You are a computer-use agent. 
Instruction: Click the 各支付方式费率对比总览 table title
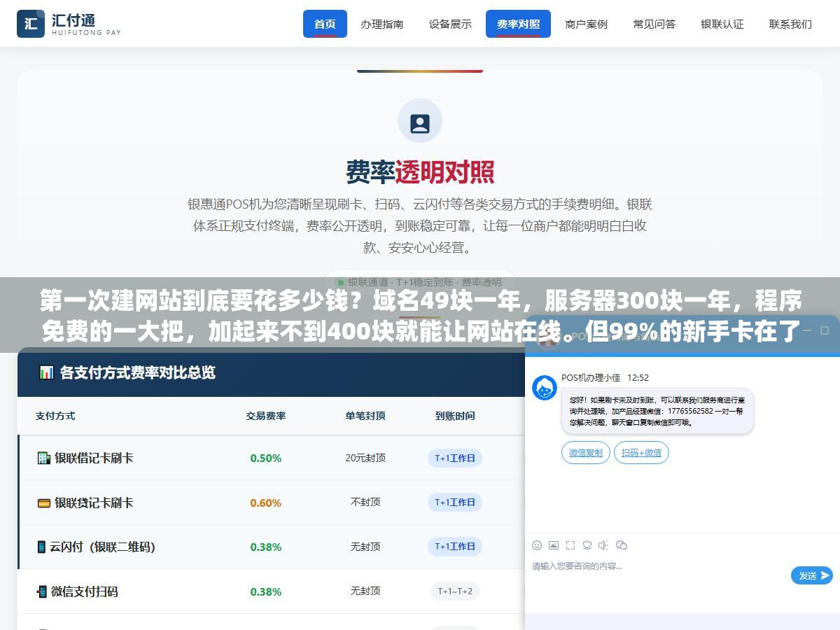coord(138,372)
